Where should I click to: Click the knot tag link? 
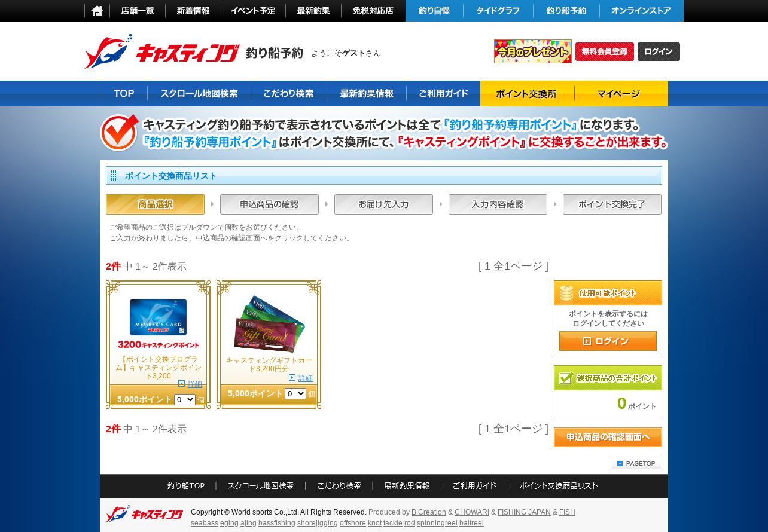tap(374, 523)
